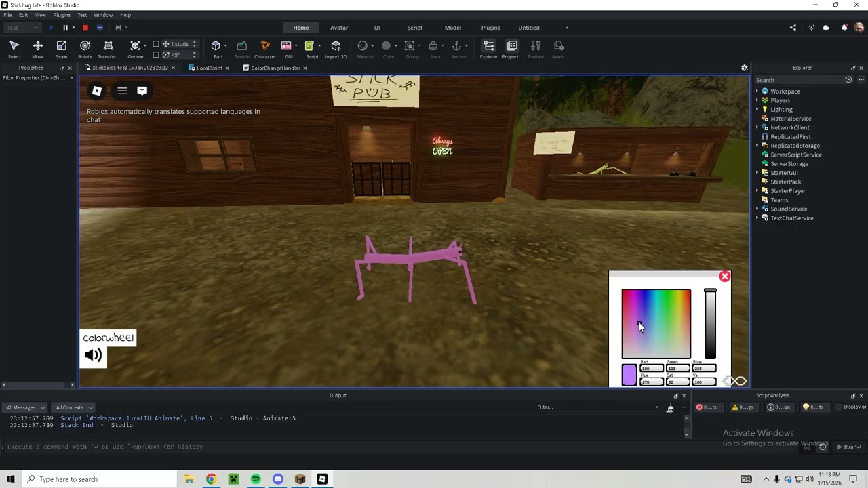Toggle the Properties panel button in ribbon

[512, 49]
